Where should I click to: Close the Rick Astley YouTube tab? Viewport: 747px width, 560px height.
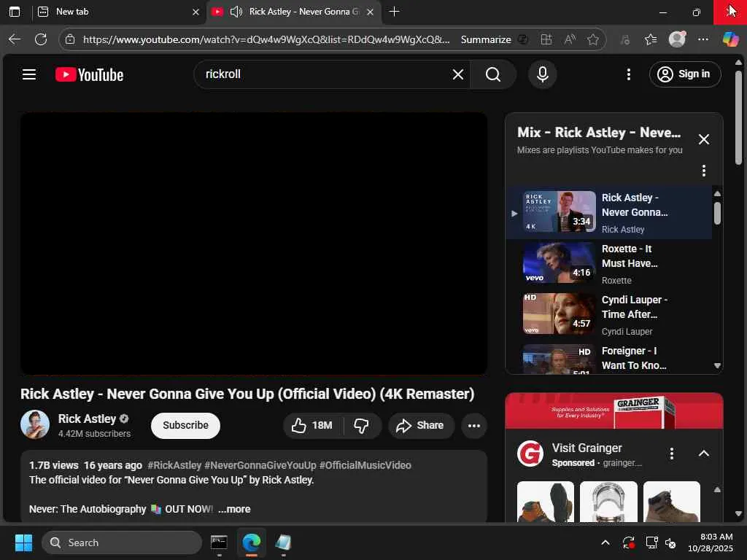click(x=370, y=12)
